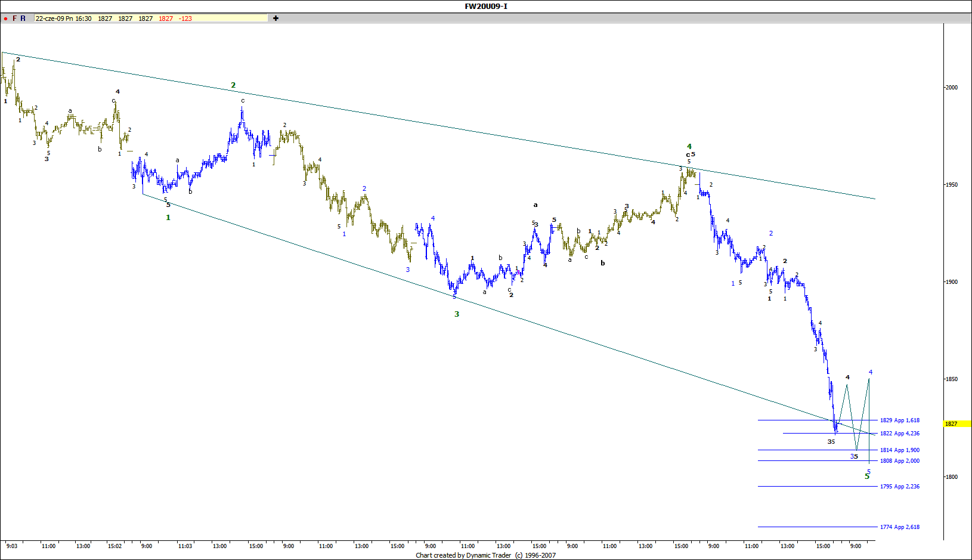Select the large green wave 3 label
972x560 pixels.
(457, 314)
